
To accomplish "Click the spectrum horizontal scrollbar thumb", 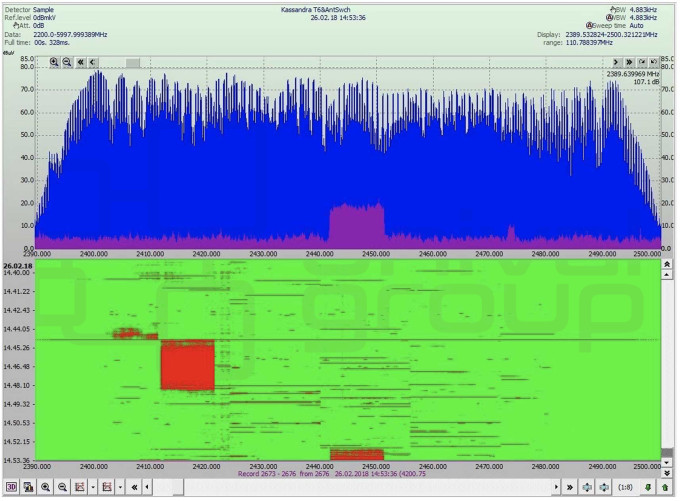I will [132, 62].
